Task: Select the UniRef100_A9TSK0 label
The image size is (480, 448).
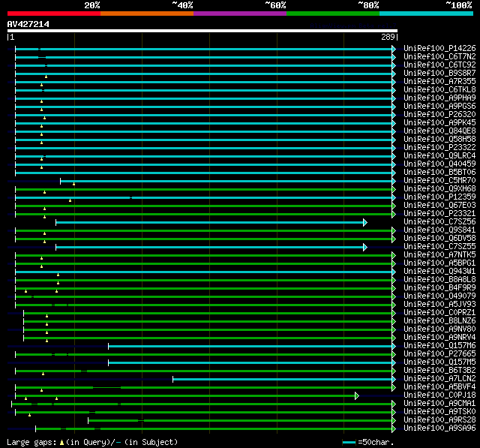Action: 439,412
